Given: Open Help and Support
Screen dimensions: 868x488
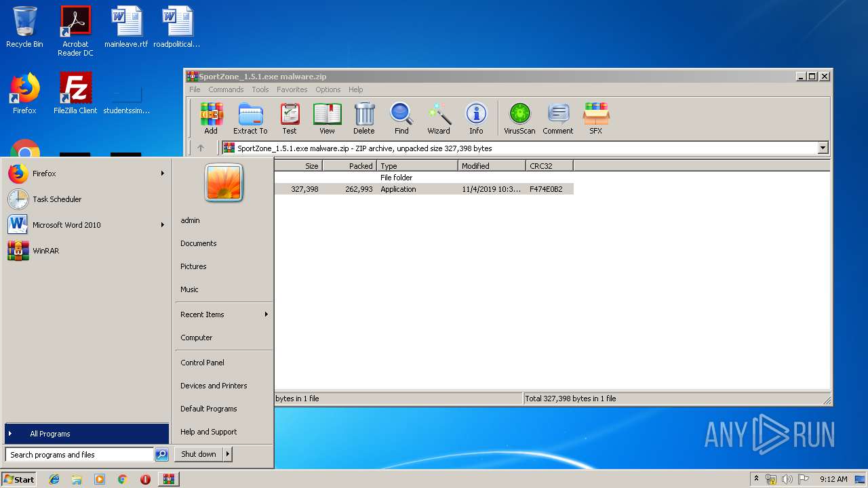Looking at the screenshot, I should 209,432.
